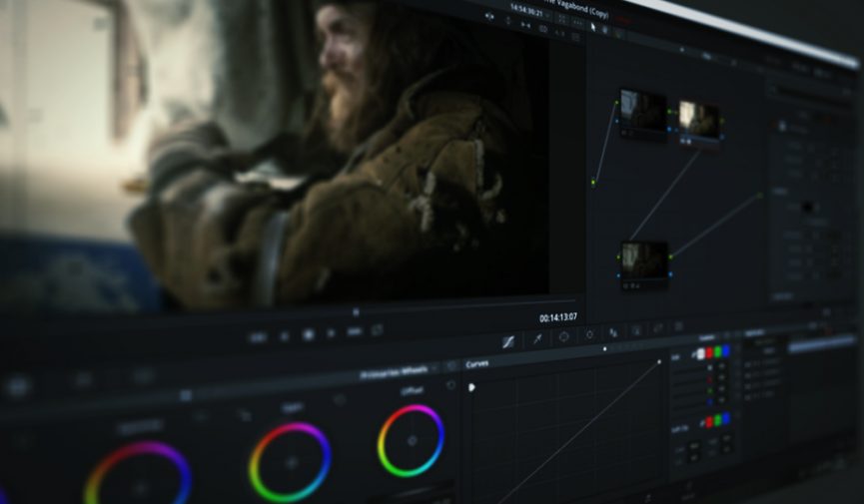Select the top-left corrector node thumbnail
The width and height of the screenshot is (864, 504).
pyautogui.click(x=643, y=111)
